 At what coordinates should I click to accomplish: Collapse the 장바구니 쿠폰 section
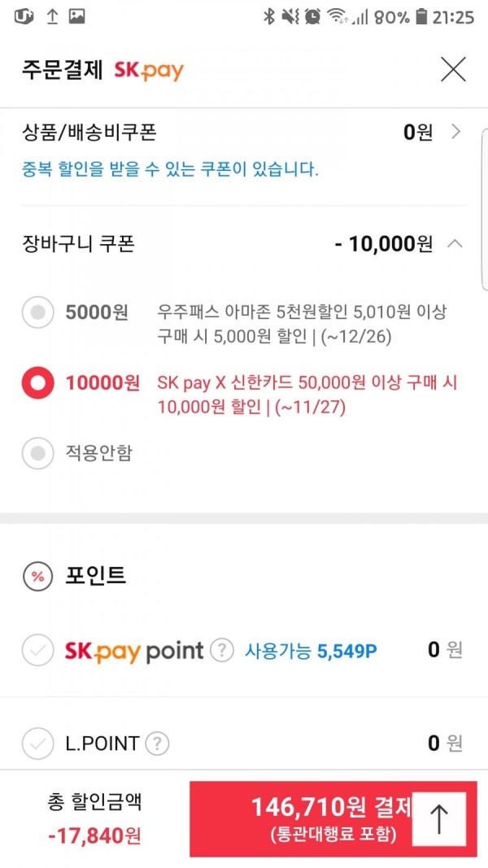pos(455,243)
